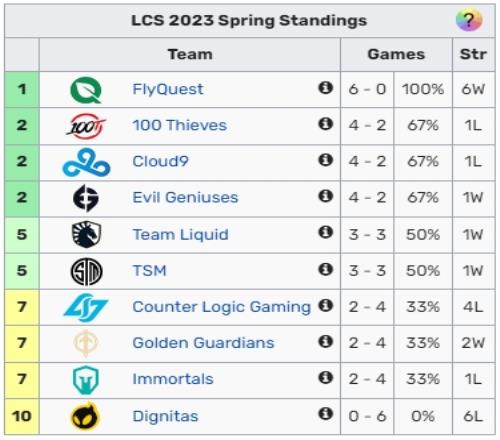Click the Str column header

(473, 54)
